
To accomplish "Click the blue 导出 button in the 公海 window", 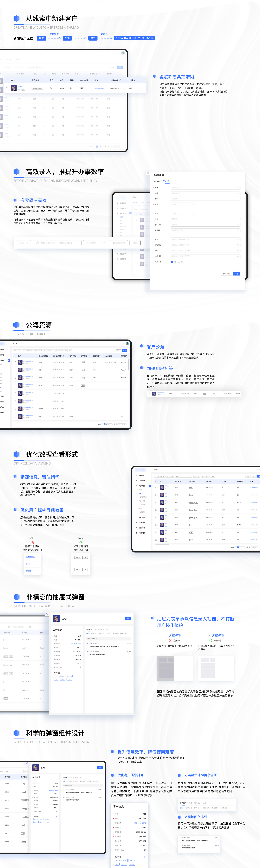I will click(124, 350).
